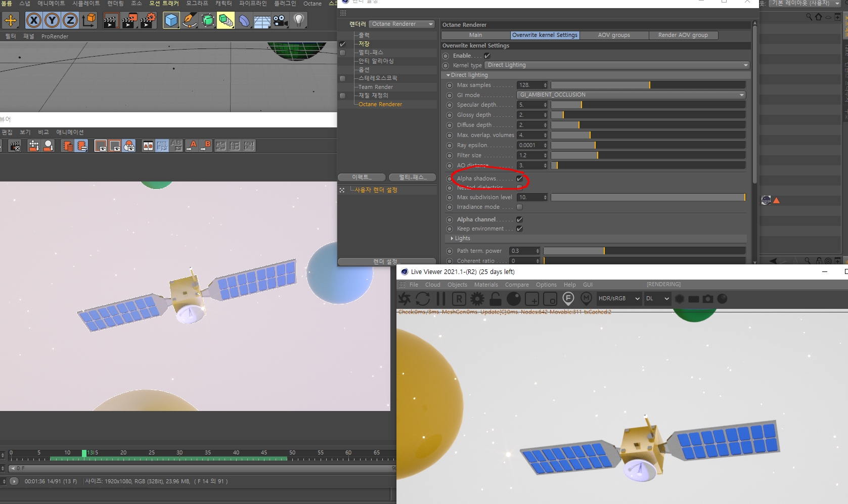Click the Max samples slider bar
848x504 pixels.
648,85
